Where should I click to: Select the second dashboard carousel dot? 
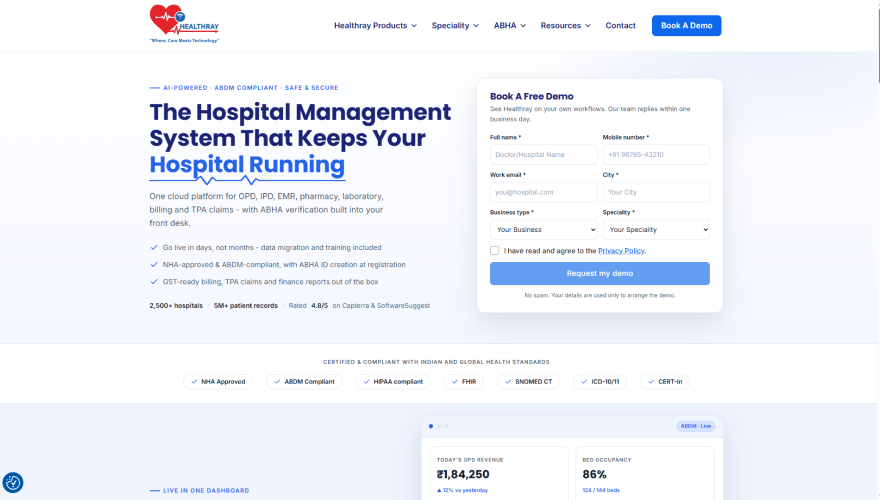439,426
